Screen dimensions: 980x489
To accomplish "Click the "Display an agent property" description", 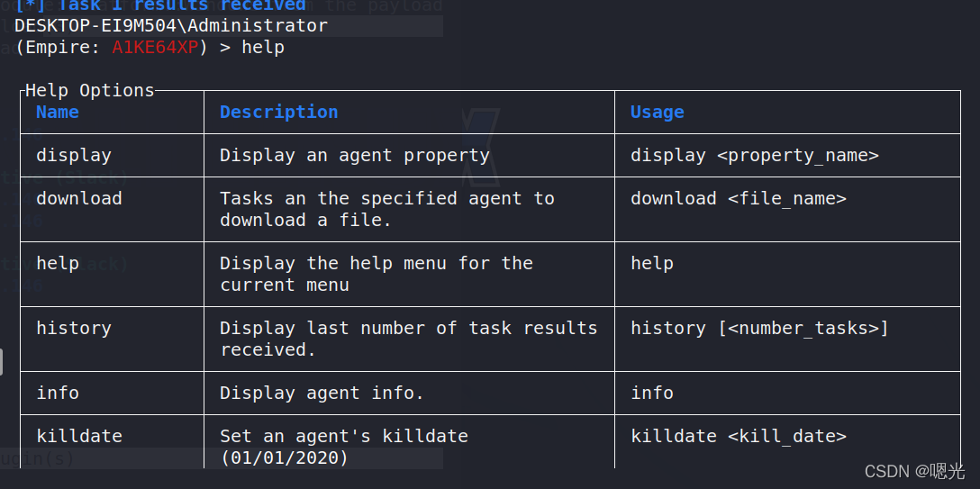I will coord(354,156).
